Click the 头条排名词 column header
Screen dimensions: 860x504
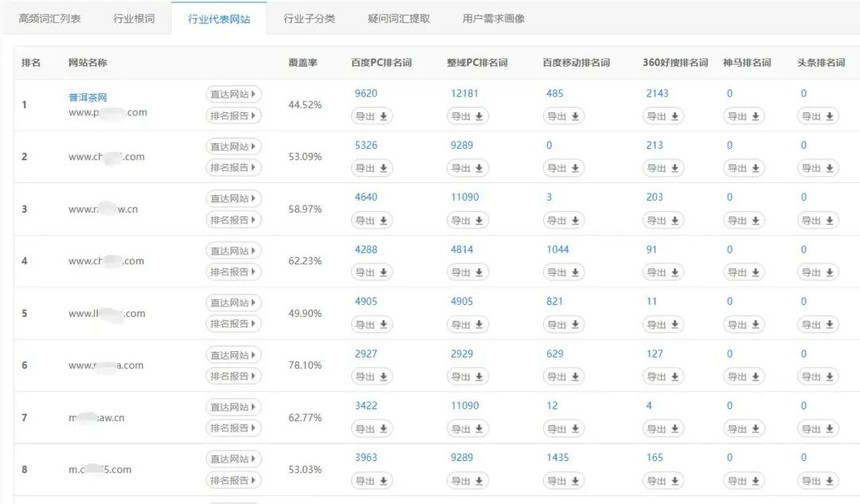coord(821,63)
